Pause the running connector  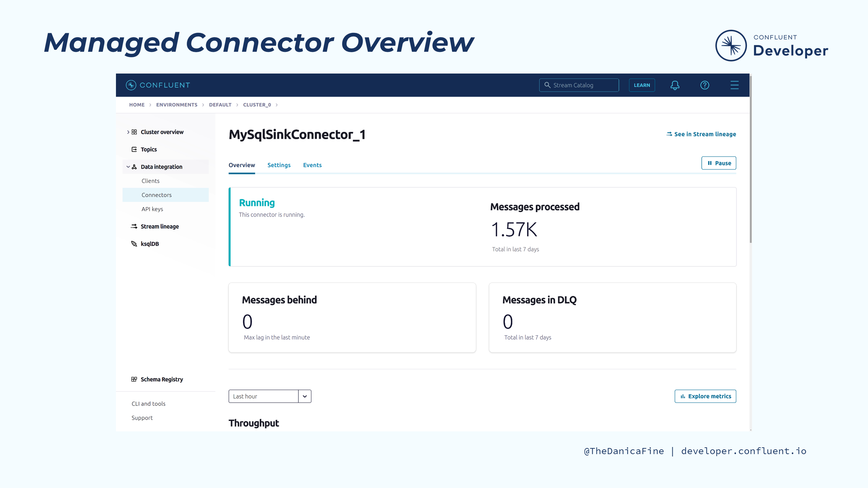(718, 163)
